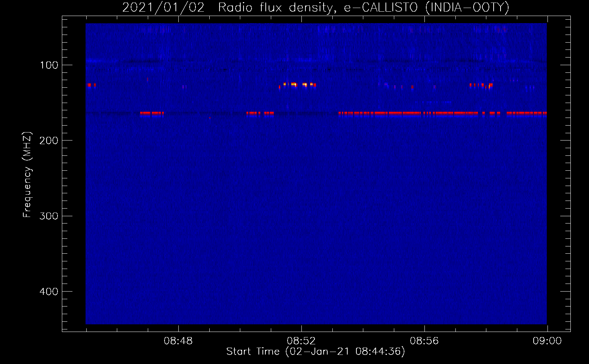Click the 09:00 time tick label
The width and height of the screenshot is (589, 364).
(547, 341)
